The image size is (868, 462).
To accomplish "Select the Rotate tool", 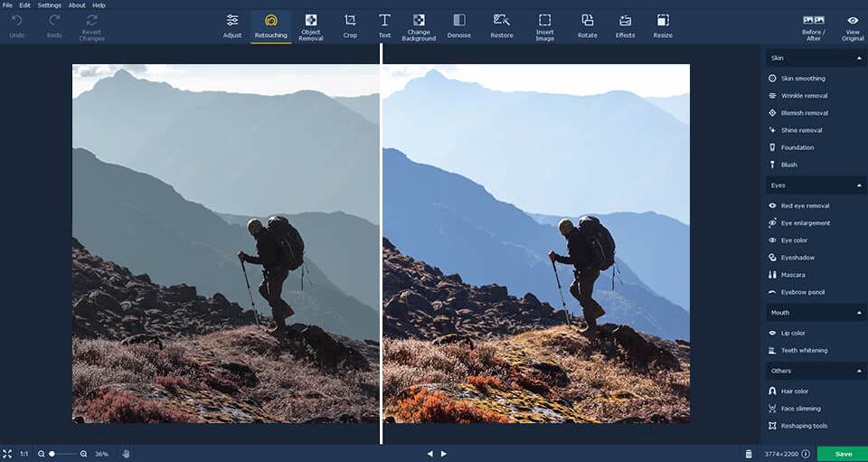I will coord(587,26).
